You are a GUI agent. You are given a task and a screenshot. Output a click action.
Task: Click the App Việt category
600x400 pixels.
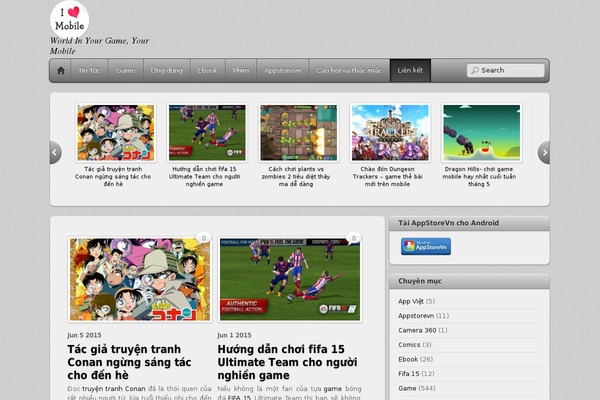(410, 301)
